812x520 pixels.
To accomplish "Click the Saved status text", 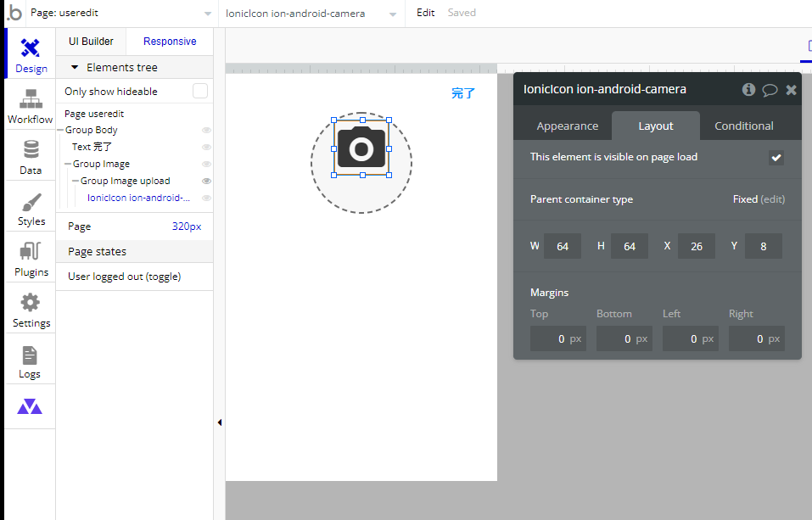I will click(x=462, y=13).
